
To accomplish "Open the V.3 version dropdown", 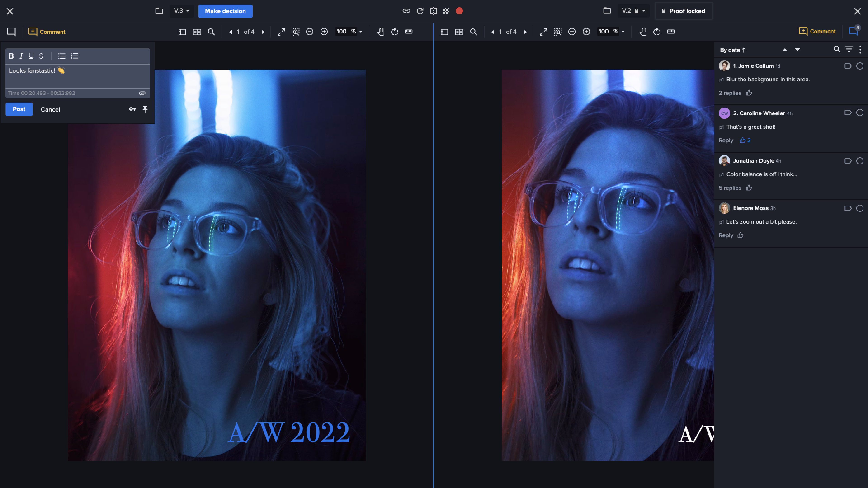I will coord(181,11).
